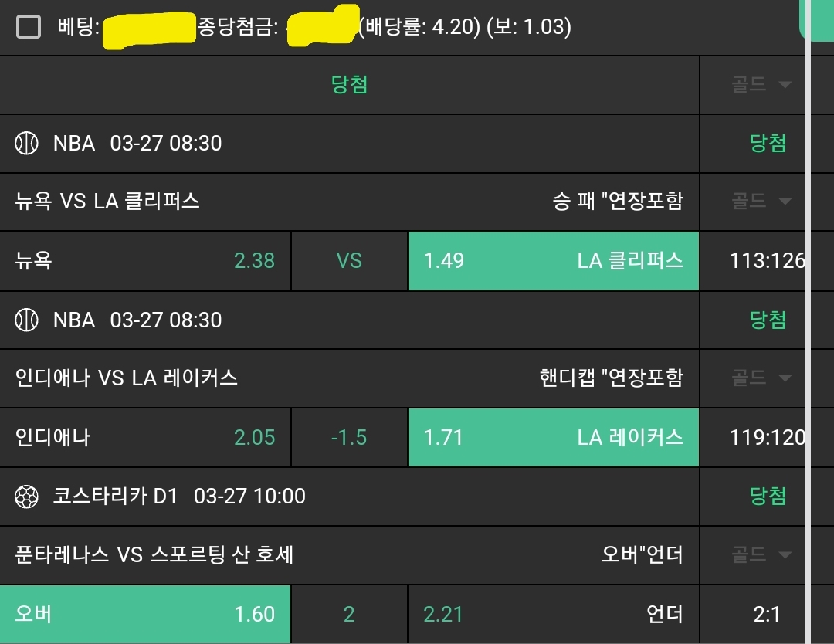Viewport: 834px width, 644px height.
Task: Click the basketball icon for 뉴욕 match
Action: coord(27,143)
